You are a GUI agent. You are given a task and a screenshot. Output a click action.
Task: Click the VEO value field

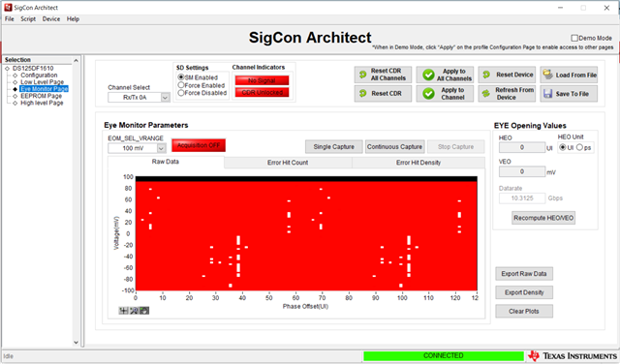pyautogui.click(x=522, y=171)
